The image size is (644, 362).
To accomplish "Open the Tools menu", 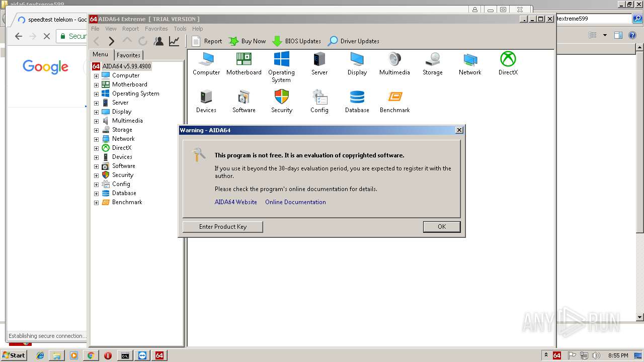I will point(180,29).
